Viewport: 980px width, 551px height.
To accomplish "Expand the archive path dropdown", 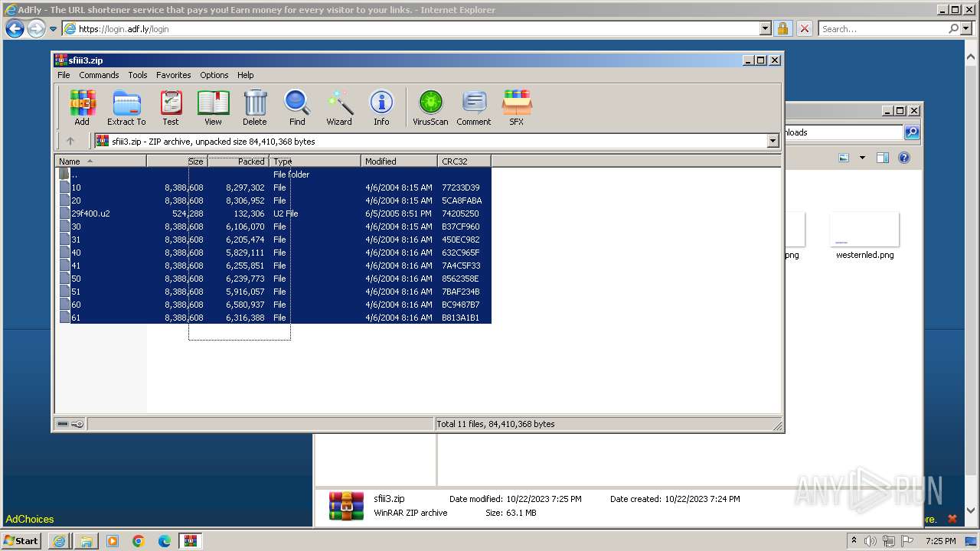I will coord(773,141).
